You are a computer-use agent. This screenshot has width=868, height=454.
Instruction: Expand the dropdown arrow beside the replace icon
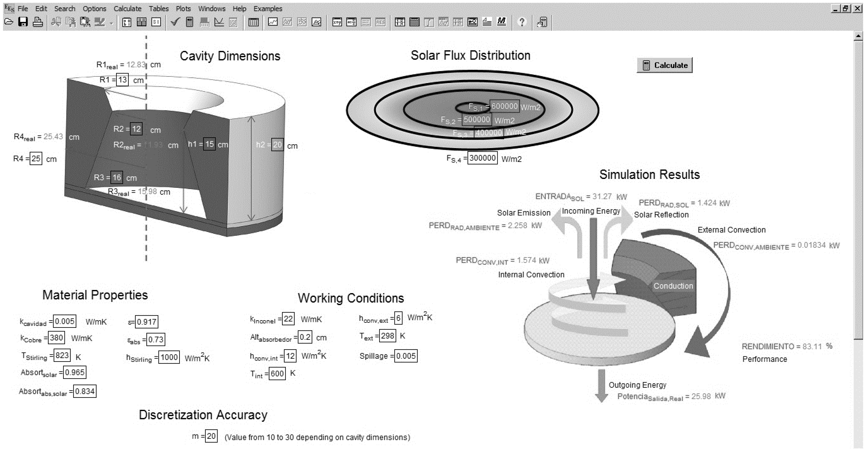(x=111, y=24)
